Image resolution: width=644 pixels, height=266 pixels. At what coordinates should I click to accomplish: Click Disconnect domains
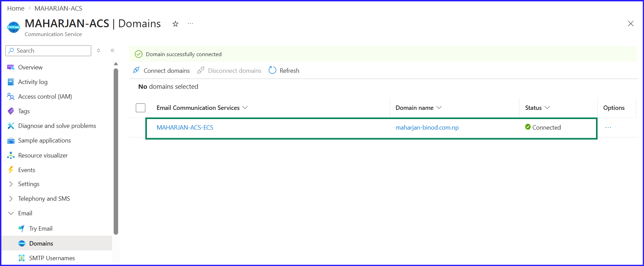click(235, 71)
